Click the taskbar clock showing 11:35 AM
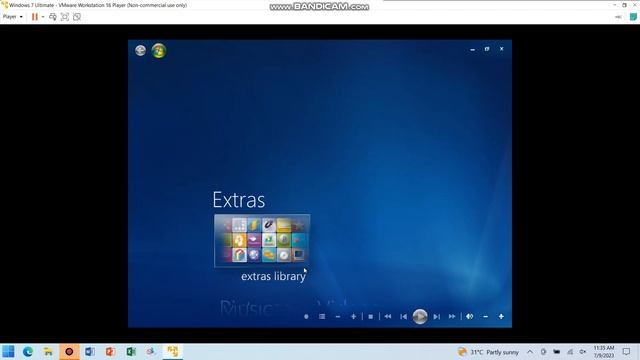Viewport: 640px width, 360px height. pos(604,352)
